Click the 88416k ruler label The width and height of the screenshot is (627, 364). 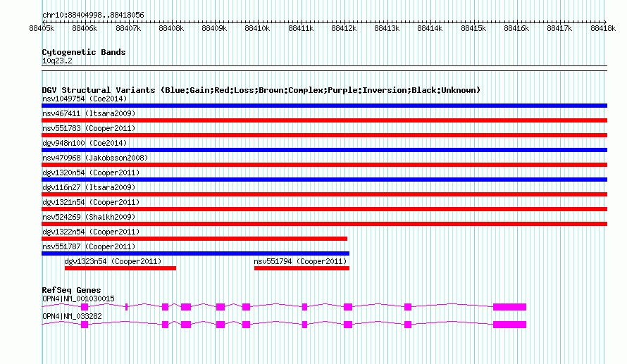pos(516,28)
